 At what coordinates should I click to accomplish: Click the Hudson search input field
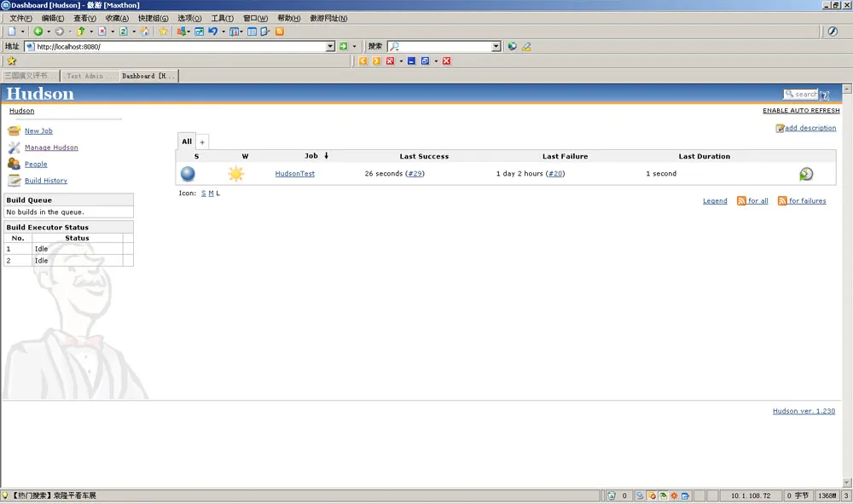pyautogui.click(x=801, y=94)
